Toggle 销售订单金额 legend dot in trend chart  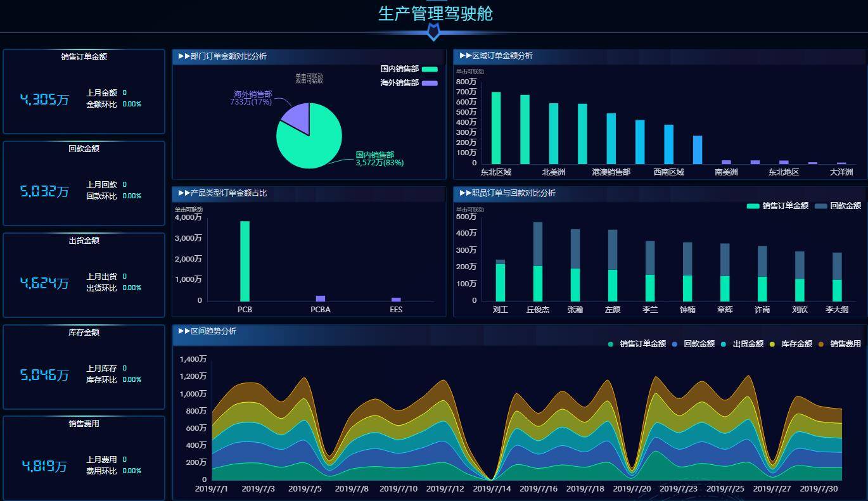[x=611, y=344]
